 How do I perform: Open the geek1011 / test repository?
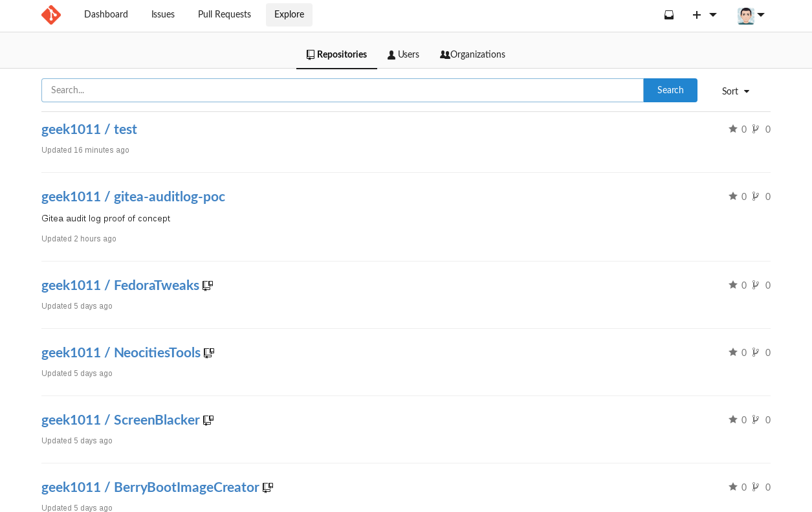click(89, 129)
